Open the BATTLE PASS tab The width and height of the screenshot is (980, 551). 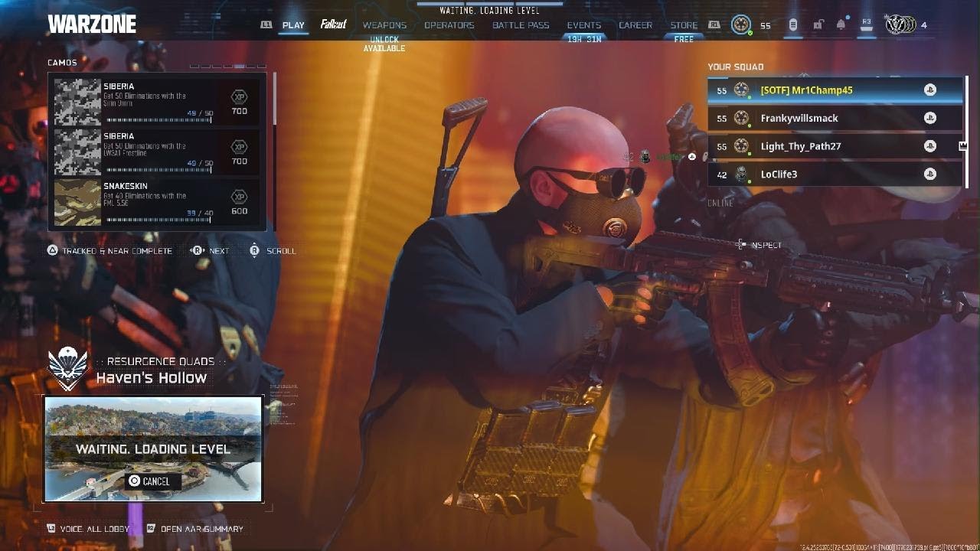tap(521, 25)
